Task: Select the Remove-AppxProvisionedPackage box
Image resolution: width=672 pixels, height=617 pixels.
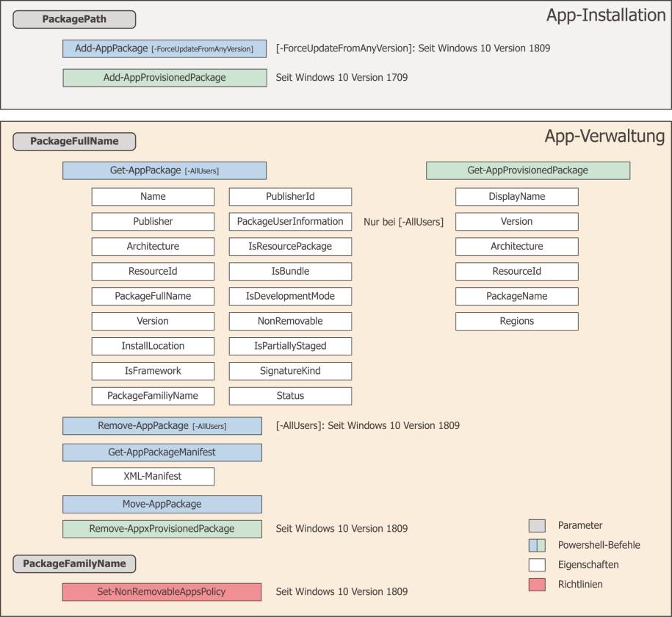Action: 162,529
